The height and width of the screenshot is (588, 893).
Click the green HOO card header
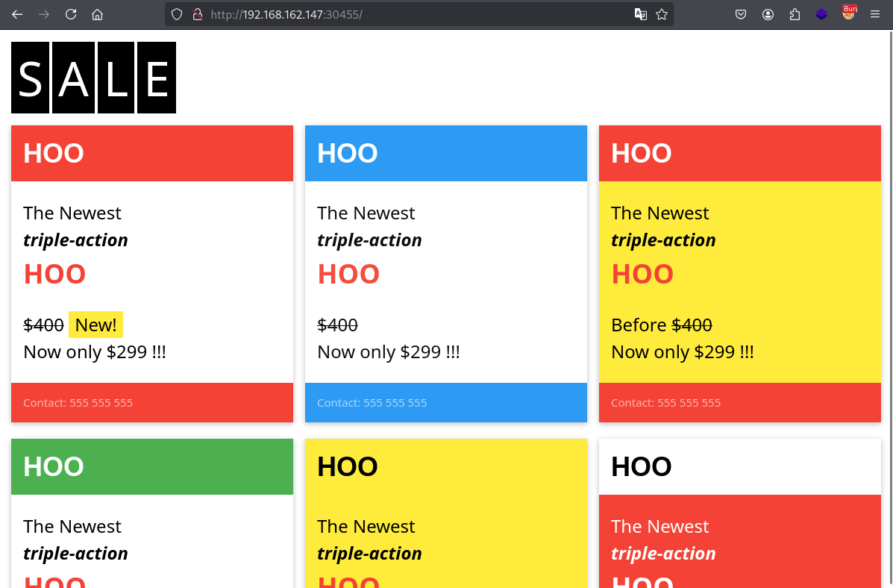152,466
